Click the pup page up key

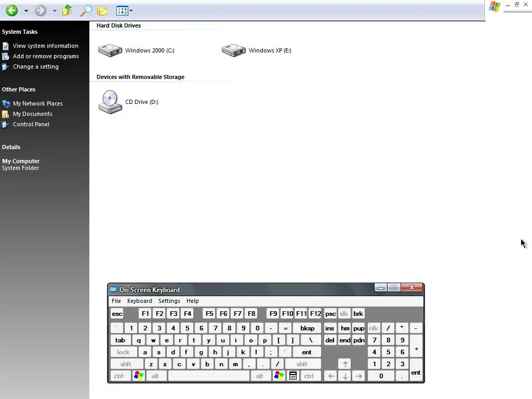[x=359, y=328]
